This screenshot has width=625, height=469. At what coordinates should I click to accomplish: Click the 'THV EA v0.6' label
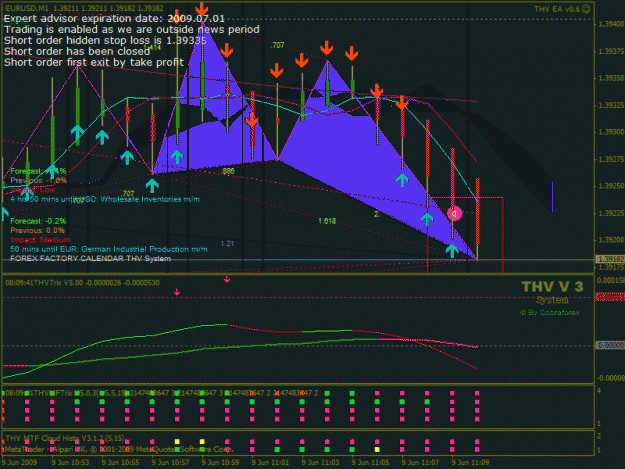pos(557,9)
